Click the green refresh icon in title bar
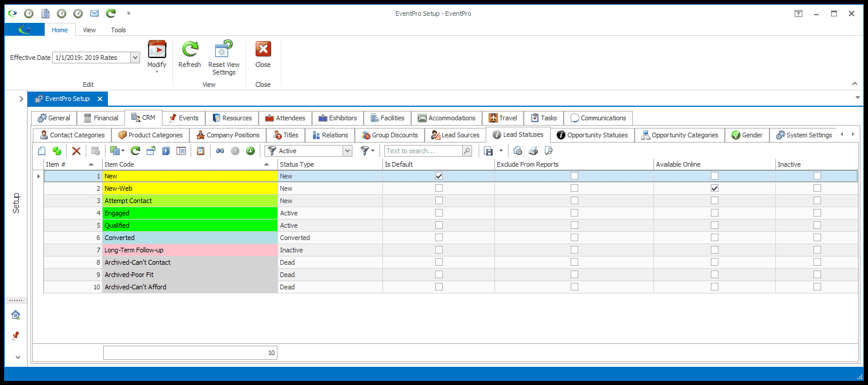868x385 pixels. (111, 13)
